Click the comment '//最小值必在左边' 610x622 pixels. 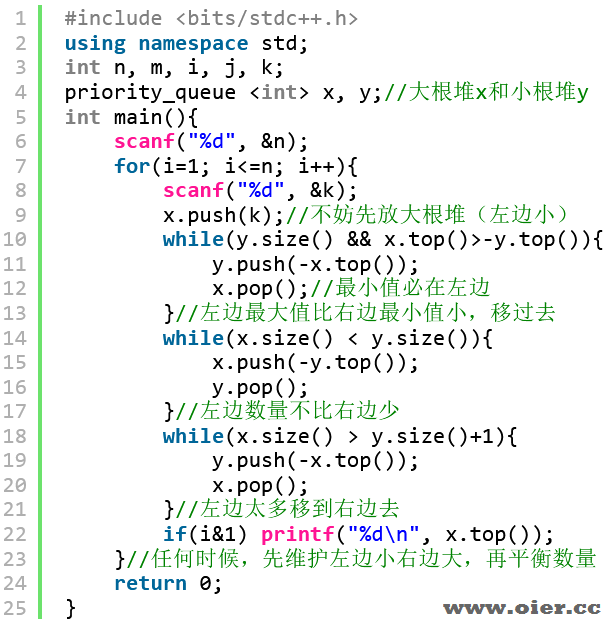[401, 288]
